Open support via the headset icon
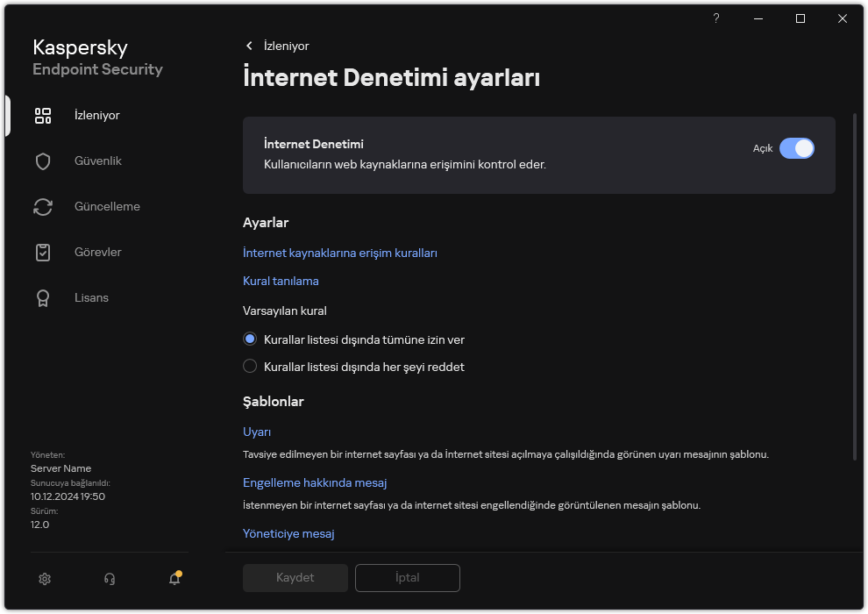868x614 pixels. point(109,579)
